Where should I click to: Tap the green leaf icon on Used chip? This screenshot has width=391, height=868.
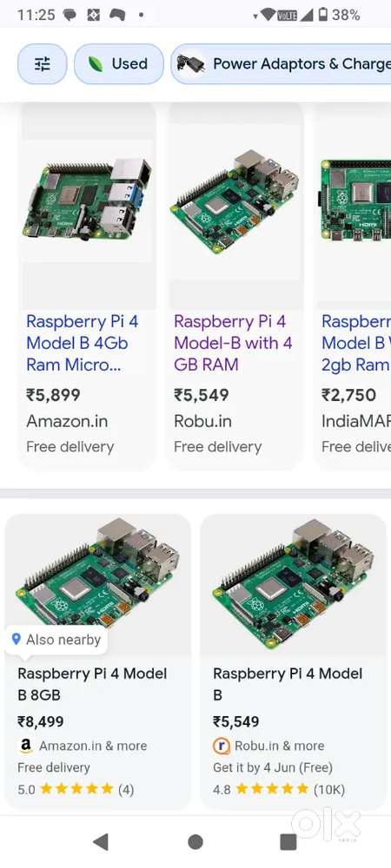(x=96, y=64)
